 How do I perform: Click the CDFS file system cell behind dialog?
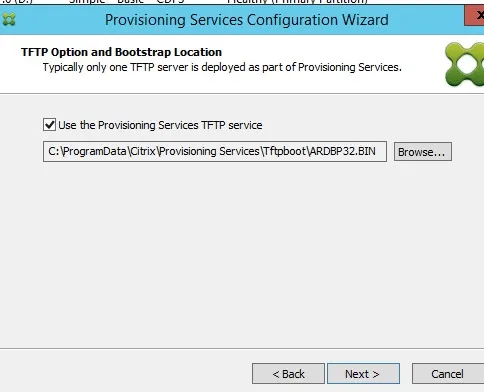170,2
